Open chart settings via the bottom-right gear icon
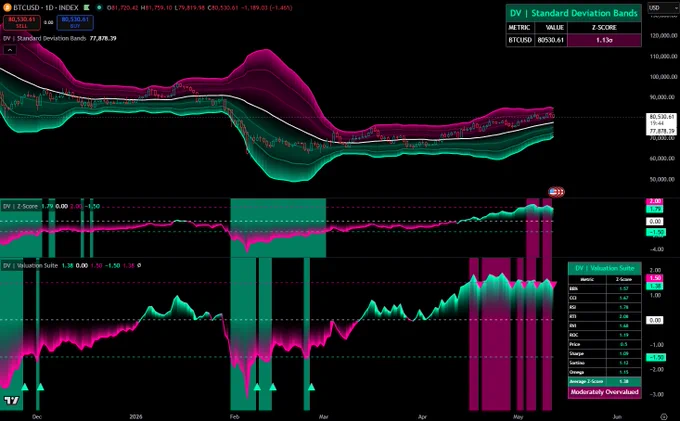The image size is (680, 421). tap(664, 417)
